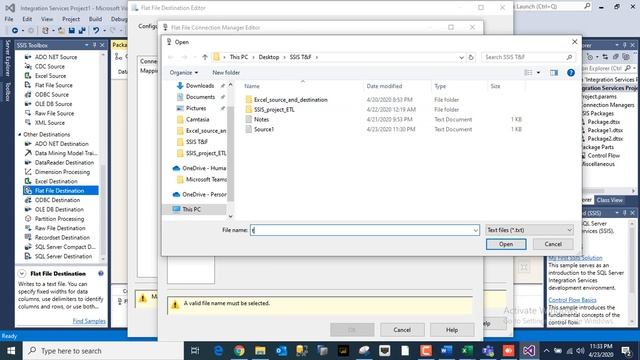
Task: Select the Notes text document
Action: coord(261,120)
